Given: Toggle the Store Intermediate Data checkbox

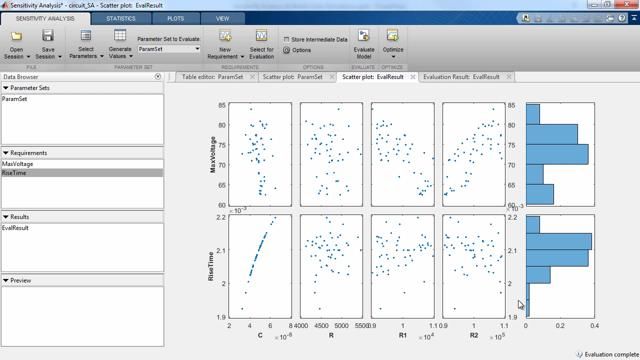Looking at the screenshot, I should [x=287, y=40].
